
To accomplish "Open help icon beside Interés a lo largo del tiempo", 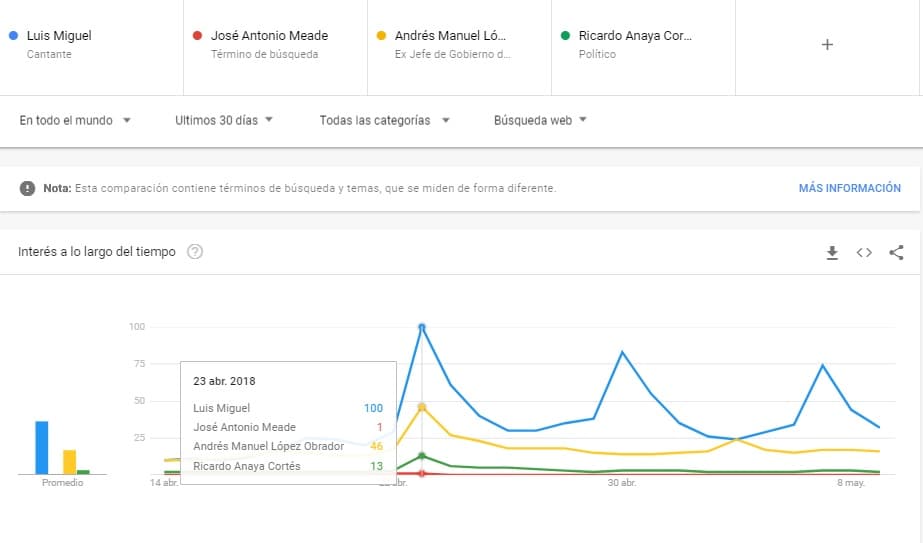I will pos(195,252).
